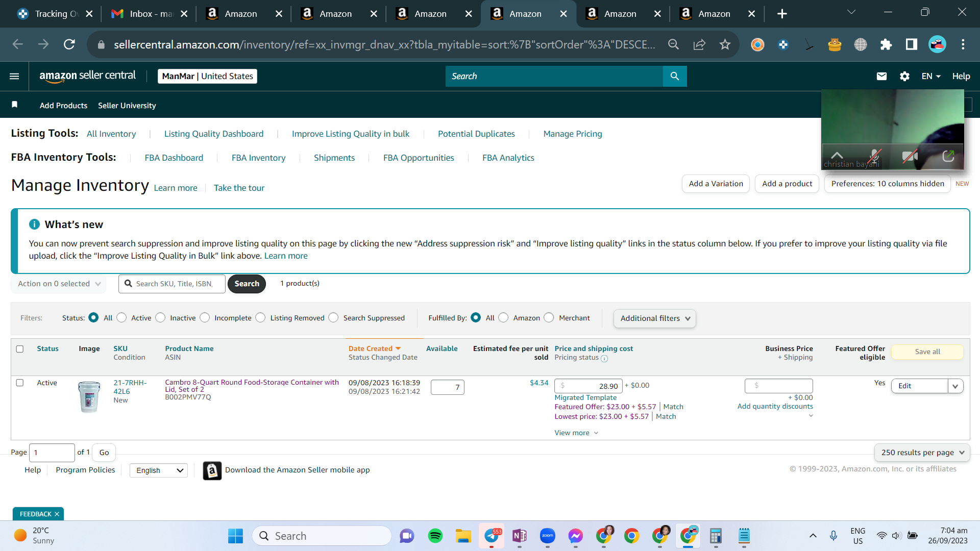Click the Cambro container product thumbnail

click(x=89, y=397)
